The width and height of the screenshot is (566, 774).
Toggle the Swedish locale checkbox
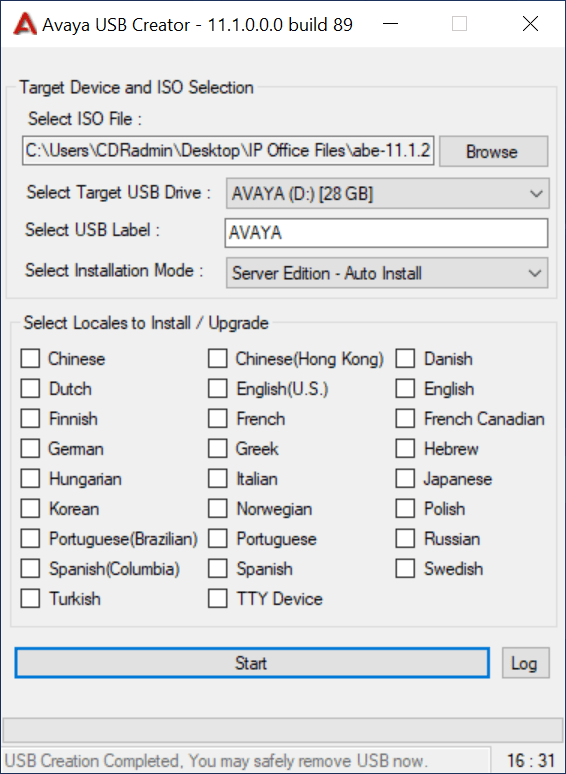[405, 569]
